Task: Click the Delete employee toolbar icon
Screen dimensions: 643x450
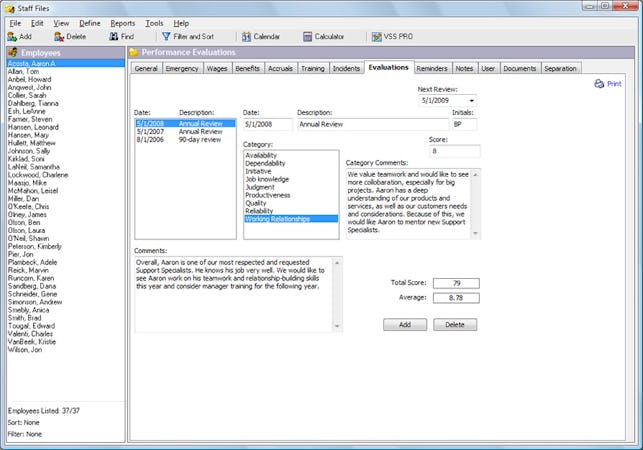Action: 59,36
